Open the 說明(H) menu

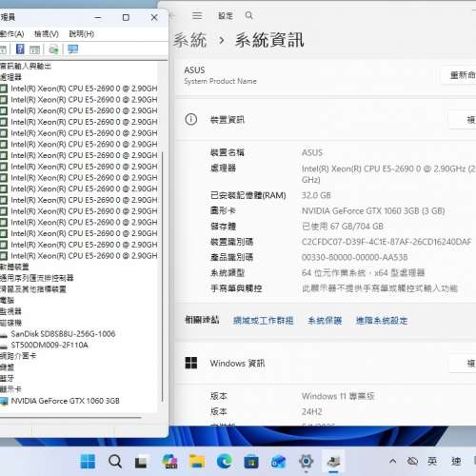click(82, 33)
